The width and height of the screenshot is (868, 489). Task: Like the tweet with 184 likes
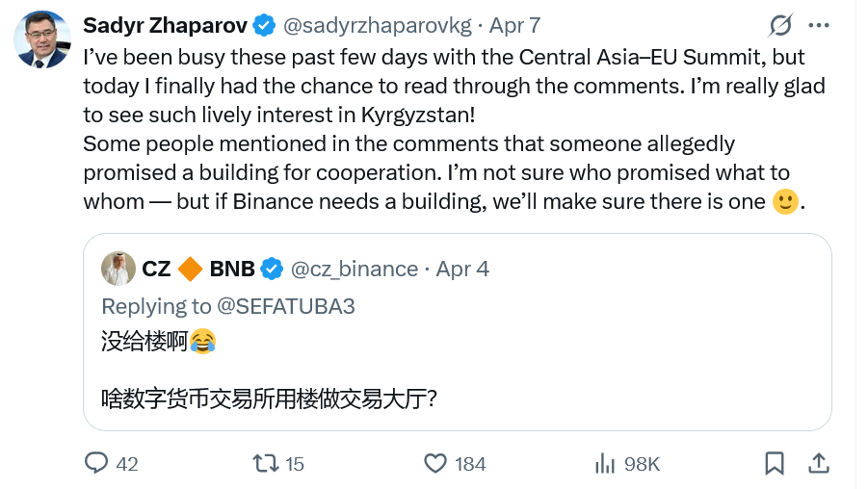point(436,463)
